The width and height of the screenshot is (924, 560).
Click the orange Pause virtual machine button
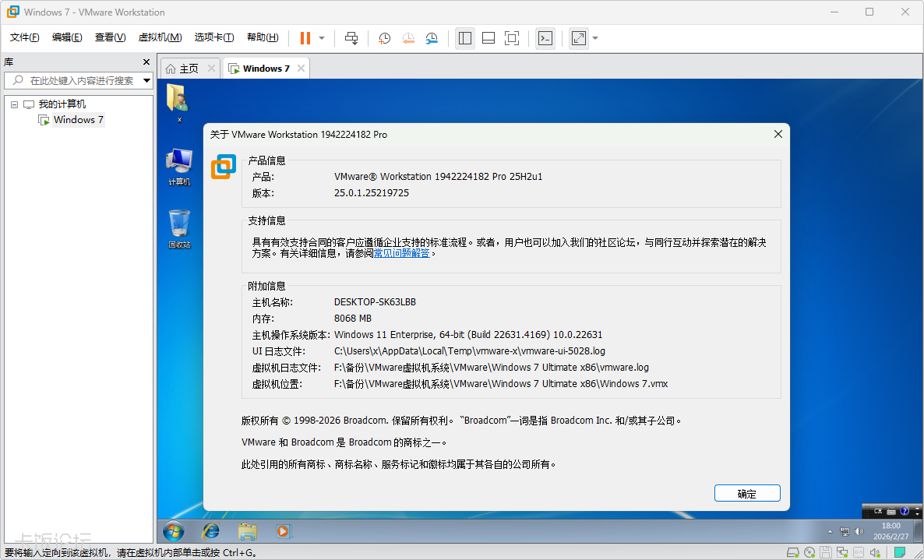click(305, 37)
